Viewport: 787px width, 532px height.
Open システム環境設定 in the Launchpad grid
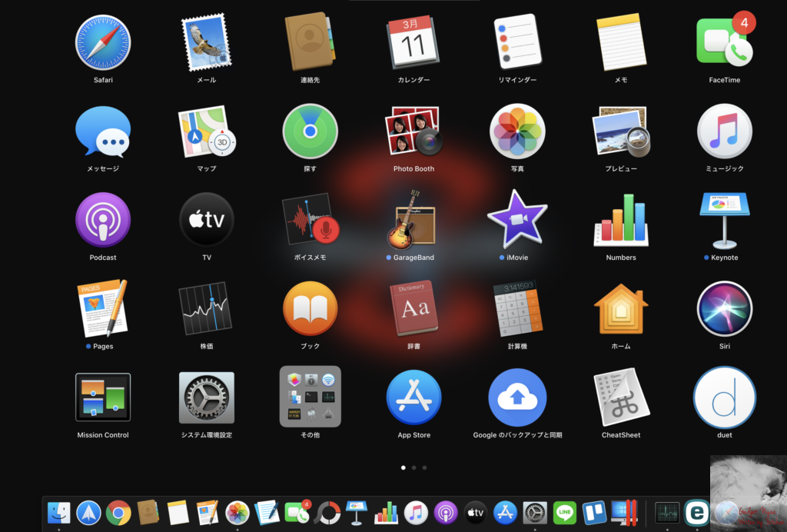206,397
